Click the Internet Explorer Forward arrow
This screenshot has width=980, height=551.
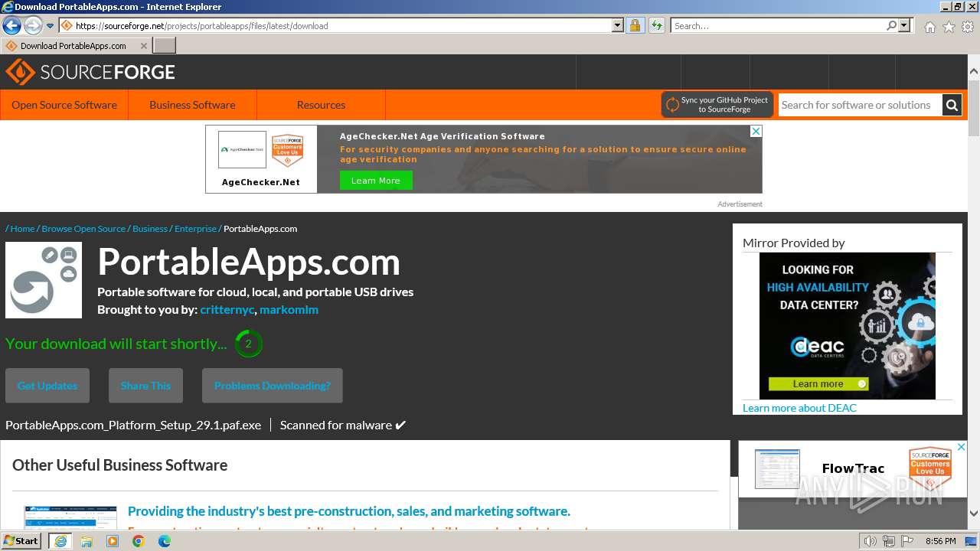33,25
